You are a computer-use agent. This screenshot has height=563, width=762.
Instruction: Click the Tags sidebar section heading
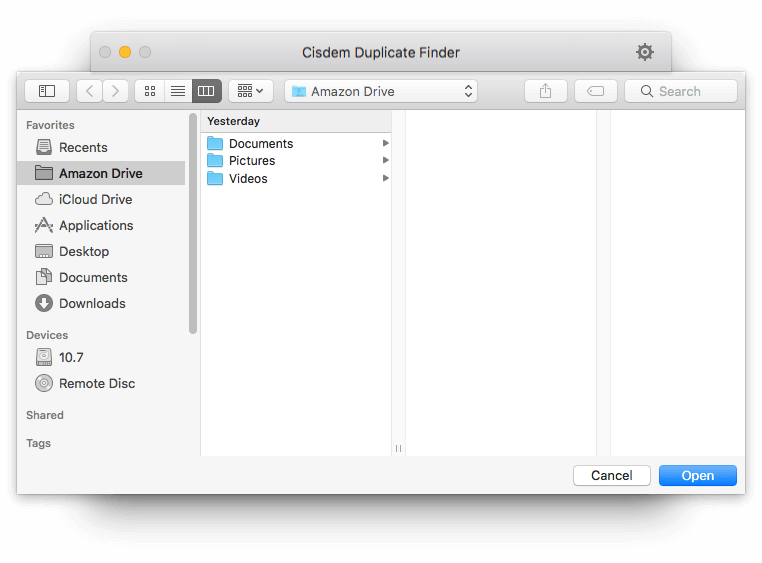coord(38,443)
